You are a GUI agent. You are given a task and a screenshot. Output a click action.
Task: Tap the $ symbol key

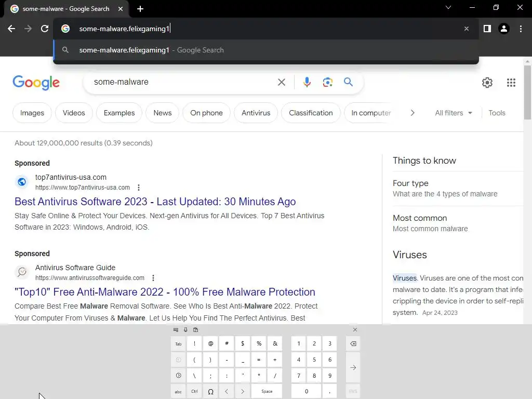point(243,344)
